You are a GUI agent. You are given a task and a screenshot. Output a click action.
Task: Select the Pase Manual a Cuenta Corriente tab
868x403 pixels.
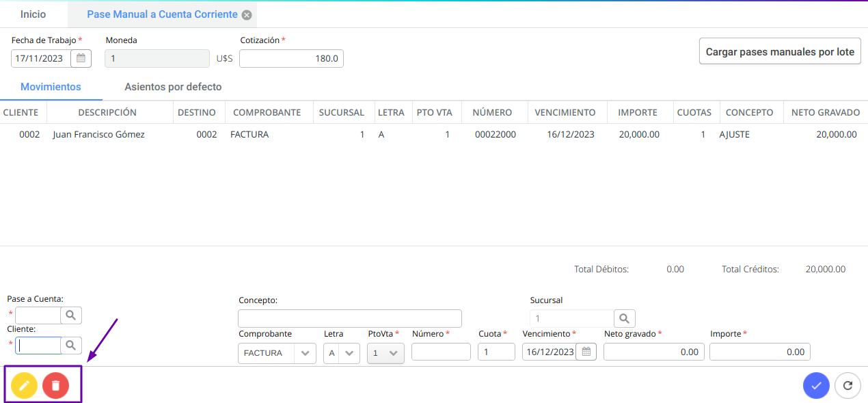163,14
